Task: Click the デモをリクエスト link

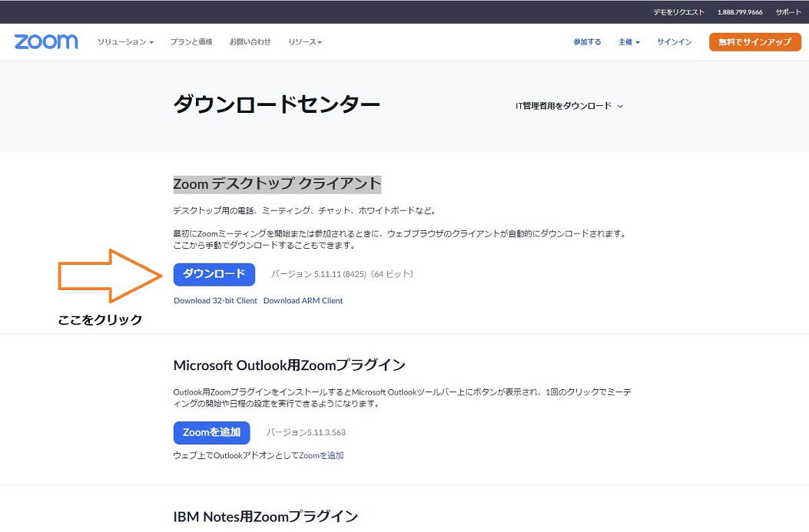Action: pyautogui.click(x=678, y=12)
